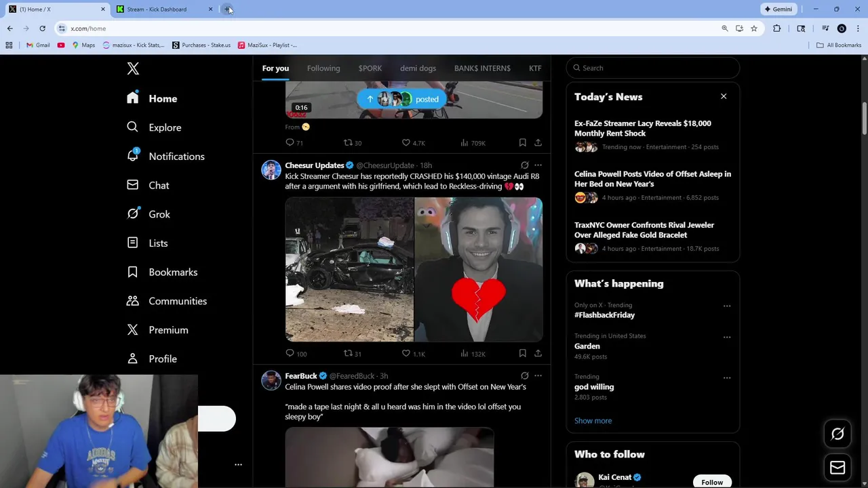Open more options on FearBuck post
This screenshot has height=488, width=868.
[x=538, y=375]
